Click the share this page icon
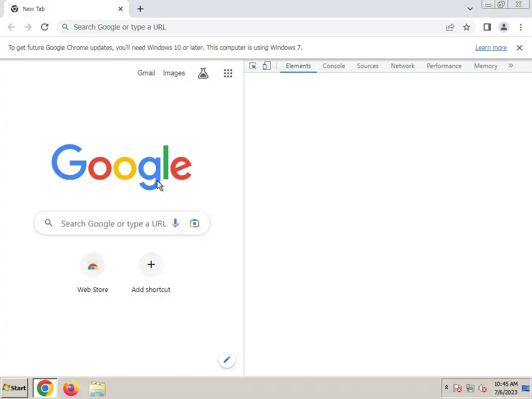This screenshot has height=399, width=532. pos(450,27)
